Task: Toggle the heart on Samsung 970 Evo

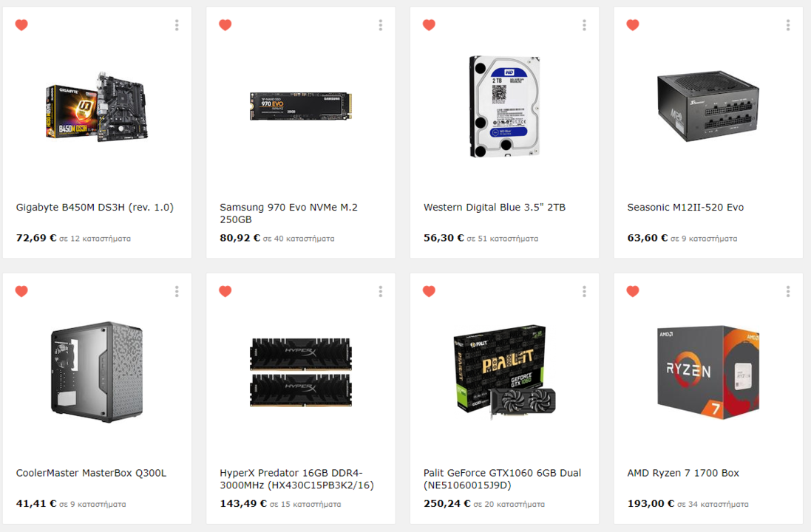Action: (x=225, y=25)
